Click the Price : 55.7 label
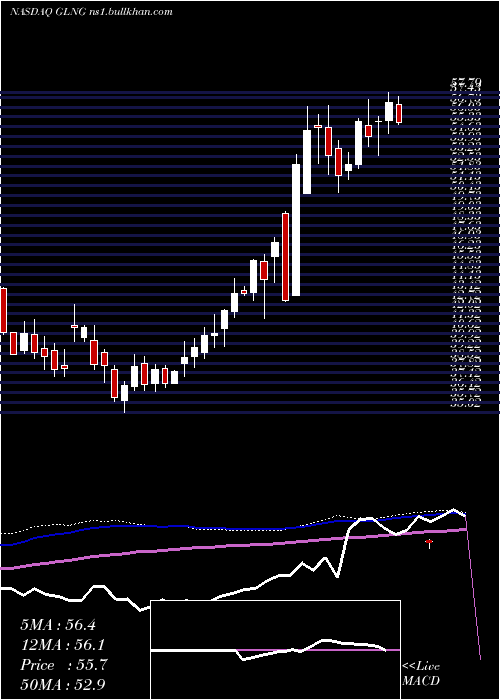This screenshot has height=700, width=500. pos(64,665)
